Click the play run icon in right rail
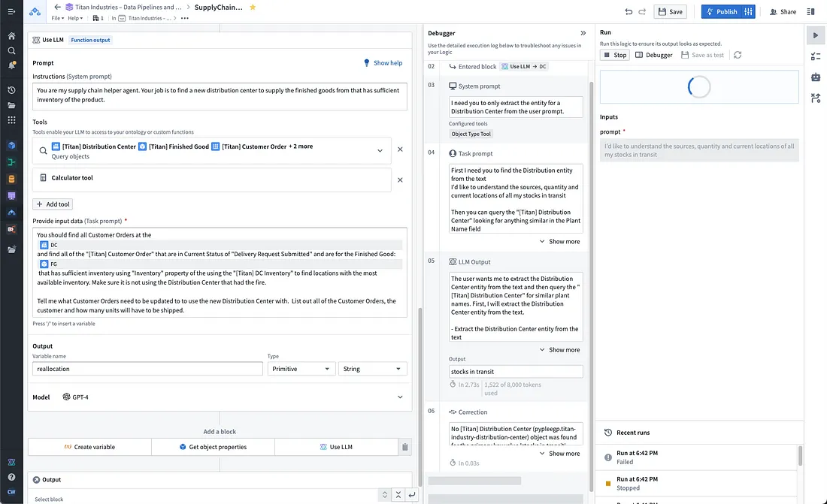 816,35
